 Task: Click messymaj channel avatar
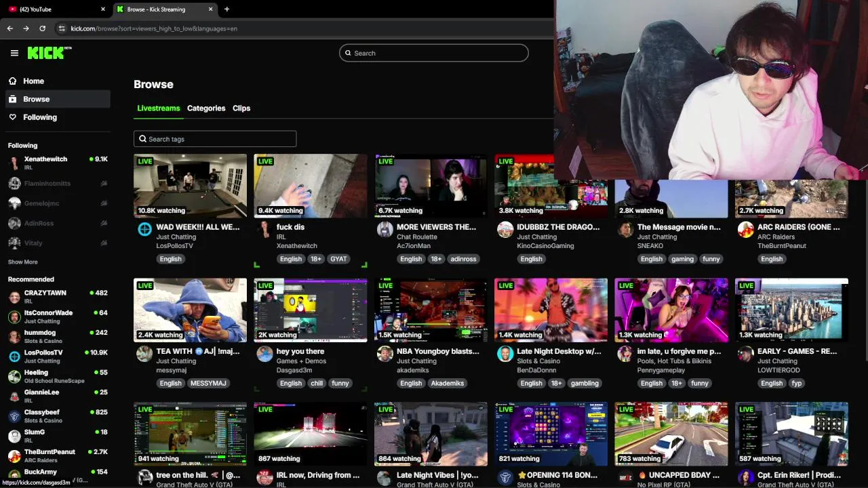[144, 354]
